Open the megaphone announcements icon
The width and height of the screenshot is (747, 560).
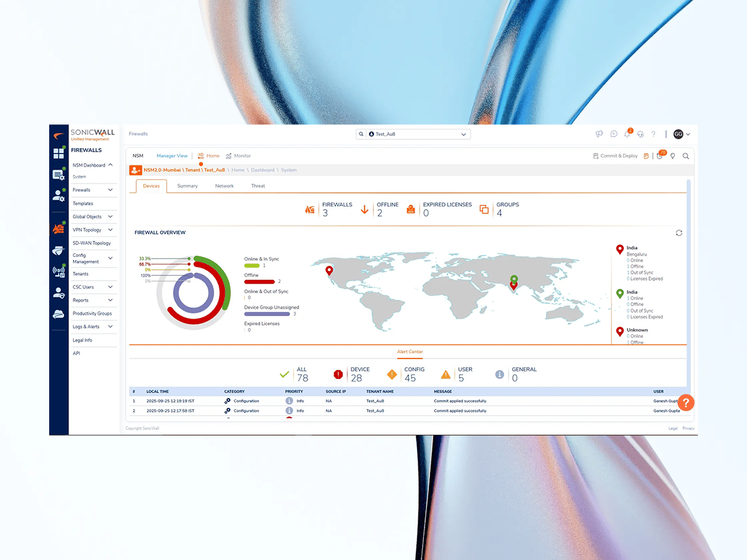(599, 134)
